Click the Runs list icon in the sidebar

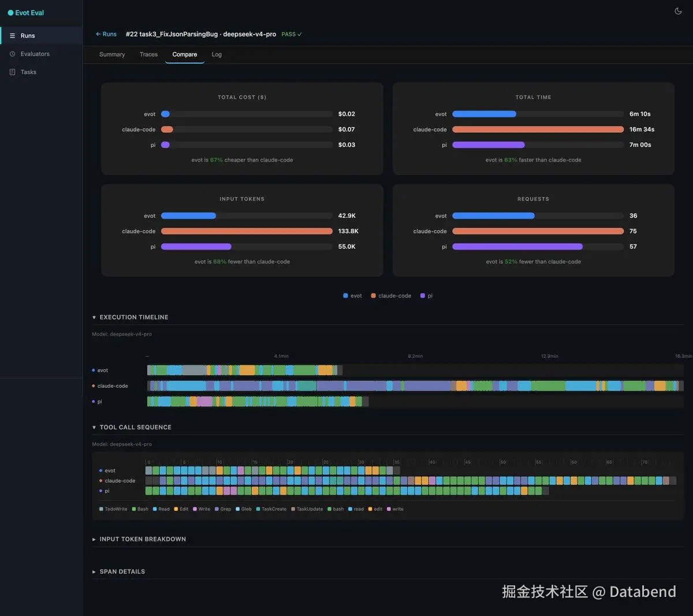pos(12,36)
